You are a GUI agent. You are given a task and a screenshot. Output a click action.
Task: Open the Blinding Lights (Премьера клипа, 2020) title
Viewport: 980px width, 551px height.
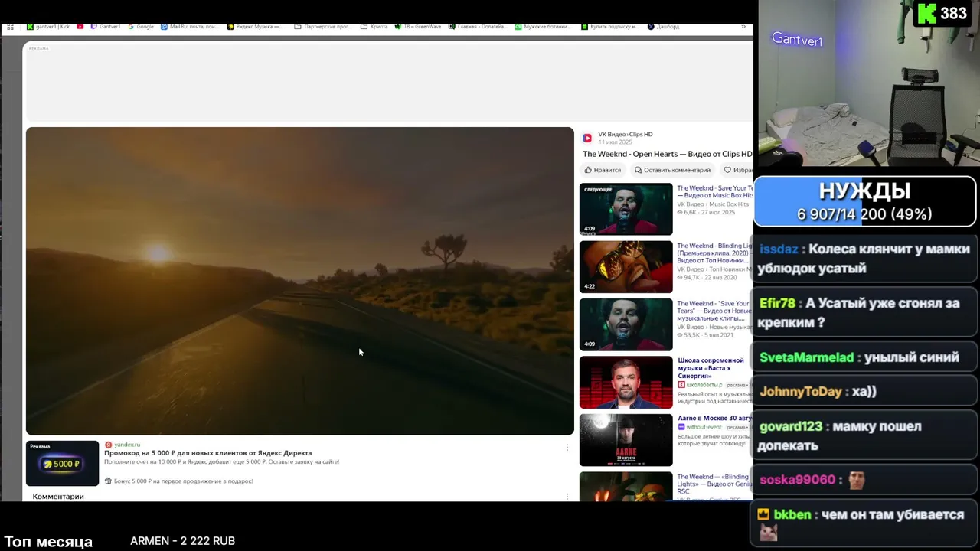tap(715, 253)
